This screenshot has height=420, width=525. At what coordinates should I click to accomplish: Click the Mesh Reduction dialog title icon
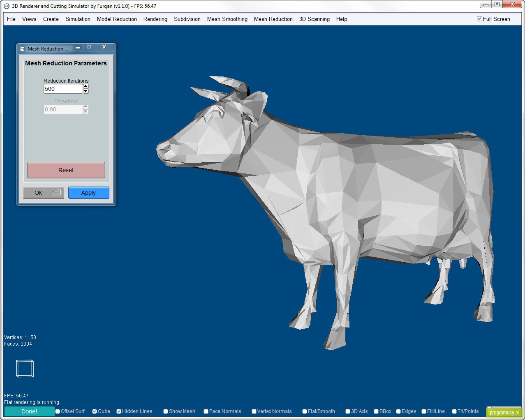[x=22, y=48]
